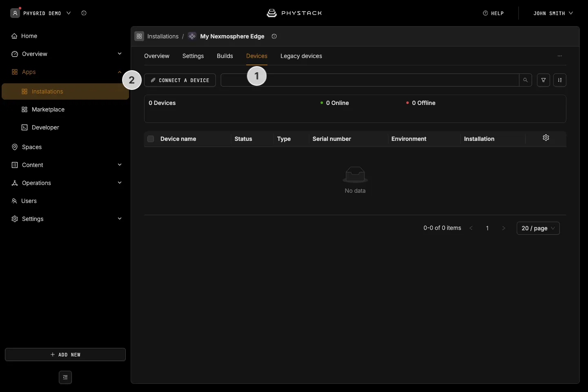The image size is (588, 392).
Task: Open Users in the sidebar
Action: 65,201
